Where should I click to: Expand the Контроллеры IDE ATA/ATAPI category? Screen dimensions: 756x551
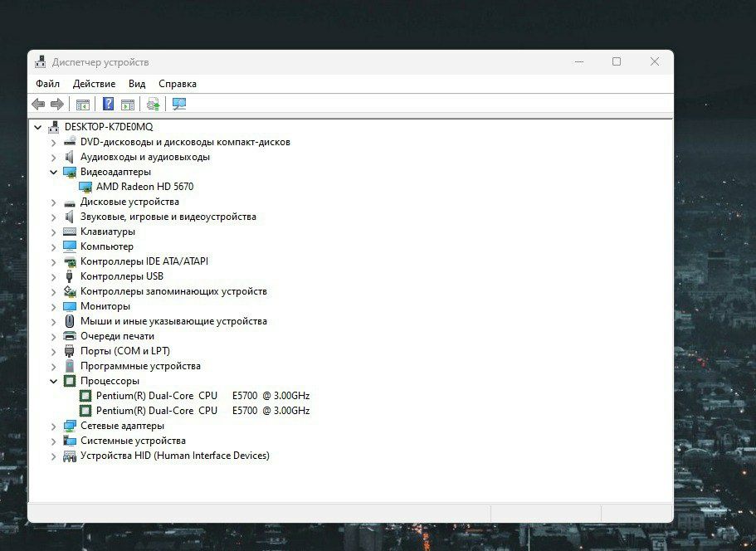53,262
